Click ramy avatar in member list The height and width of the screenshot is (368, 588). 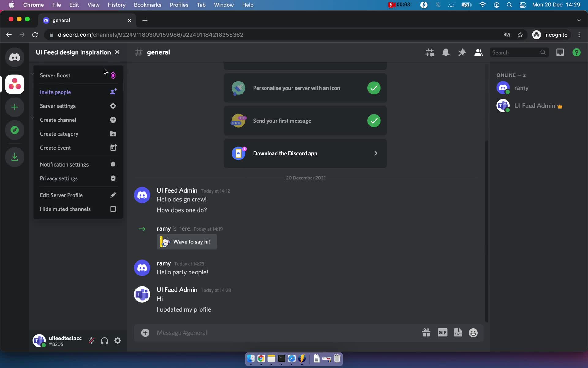click(x=503, y=88)
